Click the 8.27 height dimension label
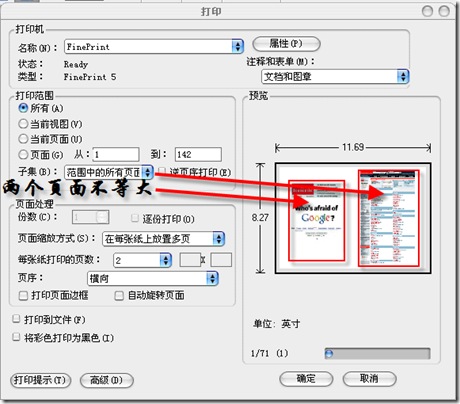 260,218
